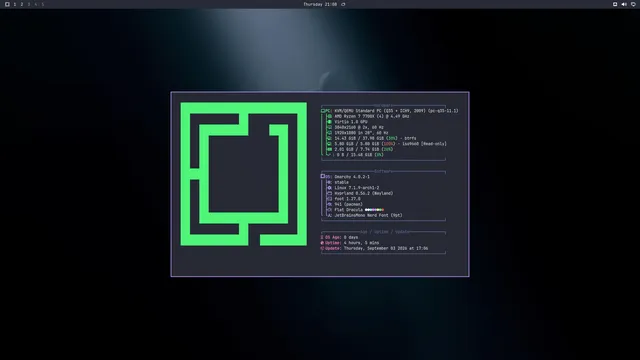640x360 pixels.
Task: Click the update indicator next to the clock
Action: tap(343, 4)
